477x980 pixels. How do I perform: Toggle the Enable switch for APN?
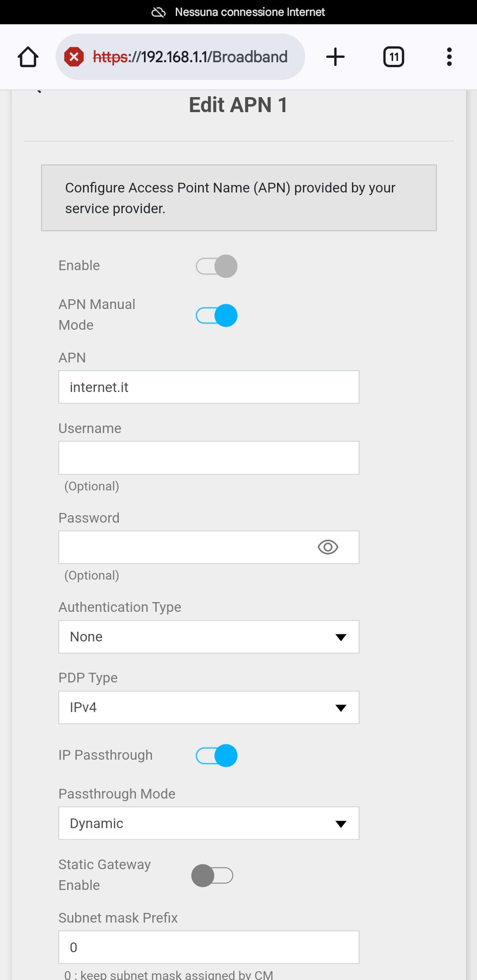(x=216, y=266)
